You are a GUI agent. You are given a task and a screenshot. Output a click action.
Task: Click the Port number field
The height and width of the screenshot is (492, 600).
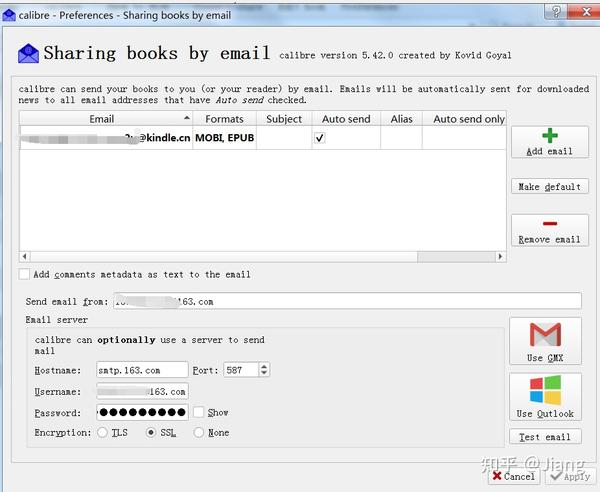[241, 370]
